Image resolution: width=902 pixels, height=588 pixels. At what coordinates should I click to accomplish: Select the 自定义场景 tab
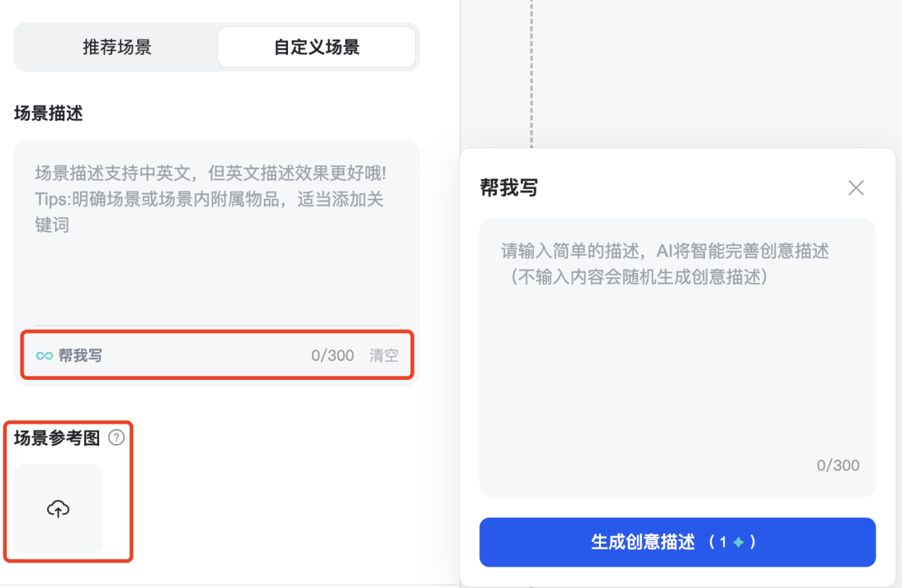(x=317, y=48)
